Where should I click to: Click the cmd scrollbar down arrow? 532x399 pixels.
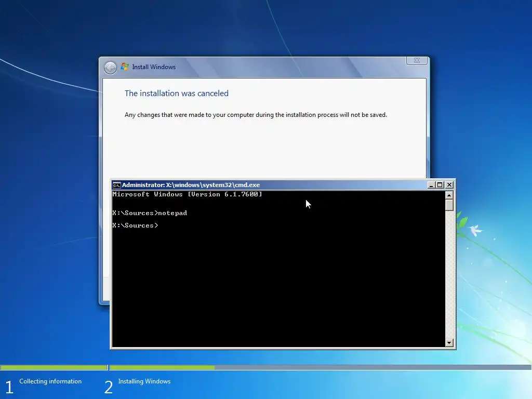449,343
